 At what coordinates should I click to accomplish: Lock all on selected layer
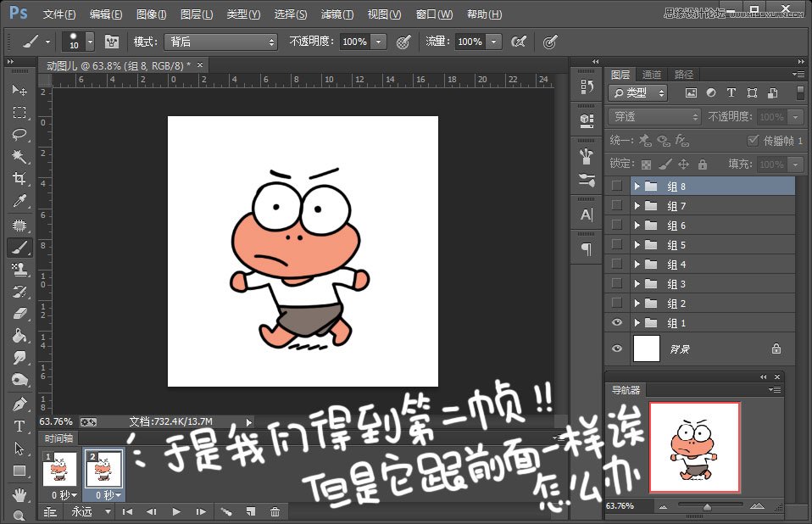pos(702,164)
